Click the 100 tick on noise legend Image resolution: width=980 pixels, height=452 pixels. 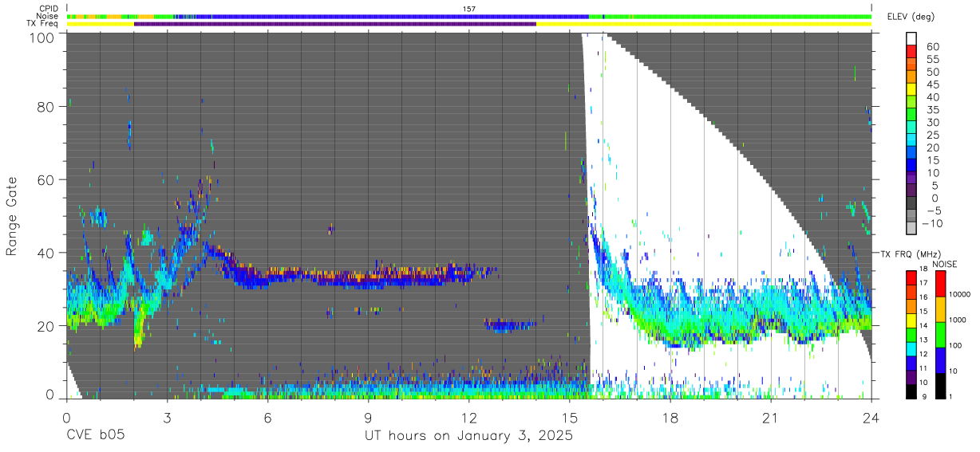tap(956, 346)
